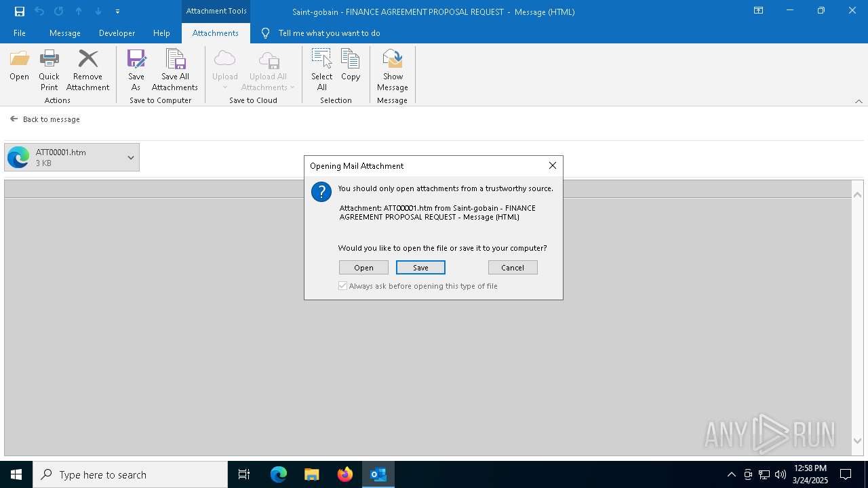The image size is (868, 488).
Task: Click the Previous Item up arrow
Action: pos(79,12)
